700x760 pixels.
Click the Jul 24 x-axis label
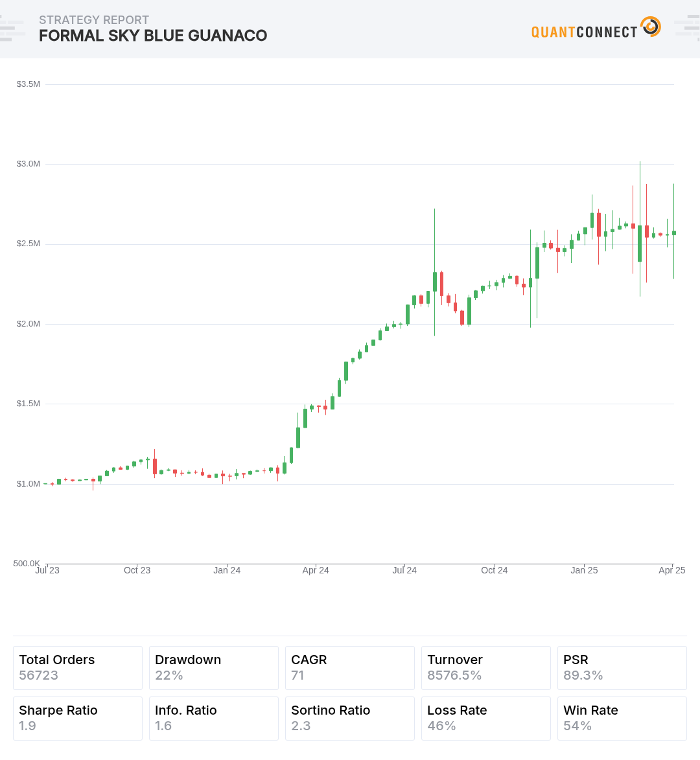[404, 570]
